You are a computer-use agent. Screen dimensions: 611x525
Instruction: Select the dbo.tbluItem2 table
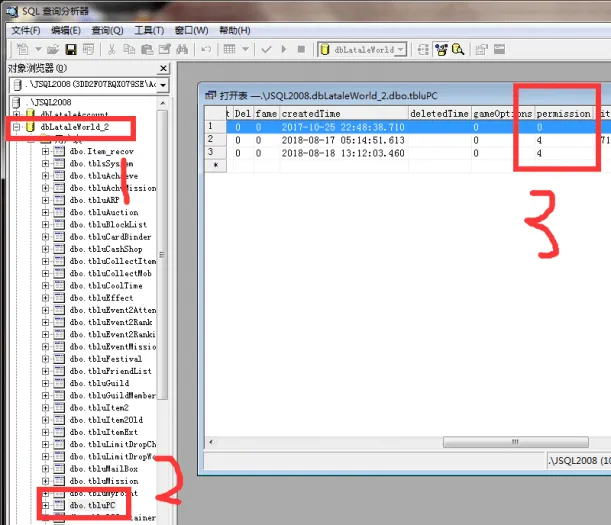[99, 408]
